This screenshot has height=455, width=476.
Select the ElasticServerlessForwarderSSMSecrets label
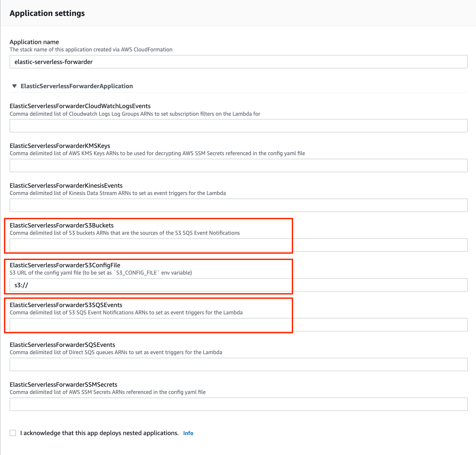click(x=63, y=384)
